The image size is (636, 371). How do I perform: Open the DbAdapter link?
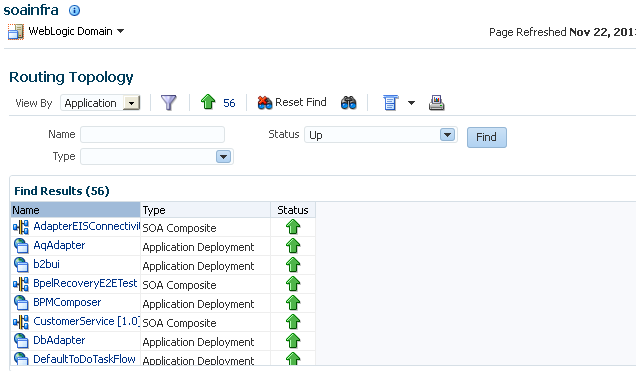[x=59, y=340]
